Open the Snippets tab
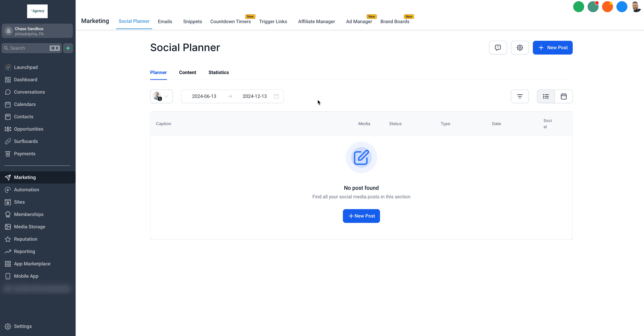Image resolution: width=644 pixels, height=336 pixels. pyautogui.click(x=192, y=22)
